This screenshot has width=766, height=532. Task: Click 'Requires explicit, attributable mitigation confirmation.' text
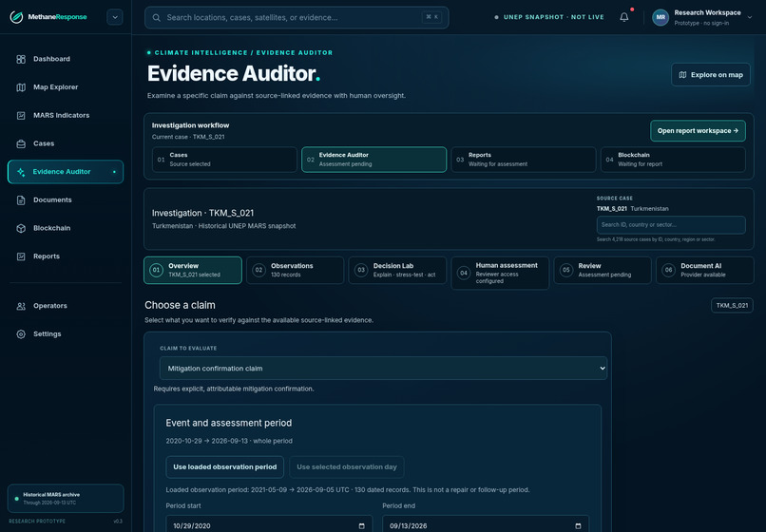pyautogui.click(x=234, y=389)
